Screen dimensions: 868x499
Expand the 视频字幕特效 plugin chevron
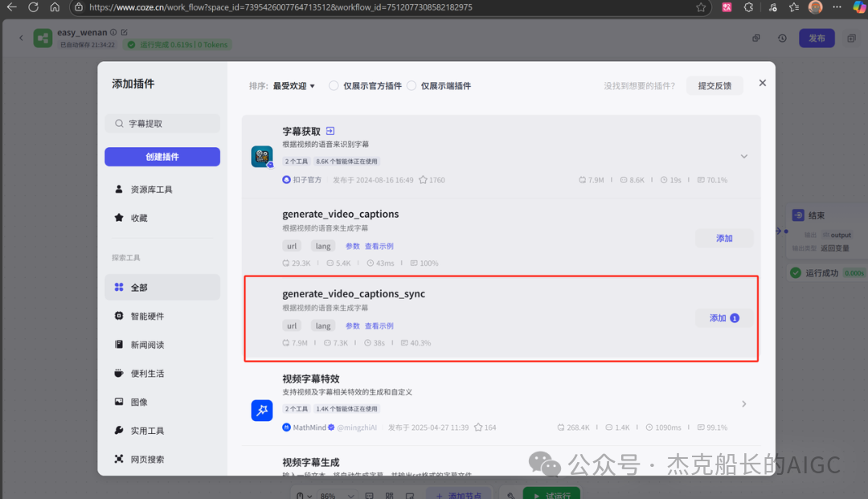coord(744,404)
